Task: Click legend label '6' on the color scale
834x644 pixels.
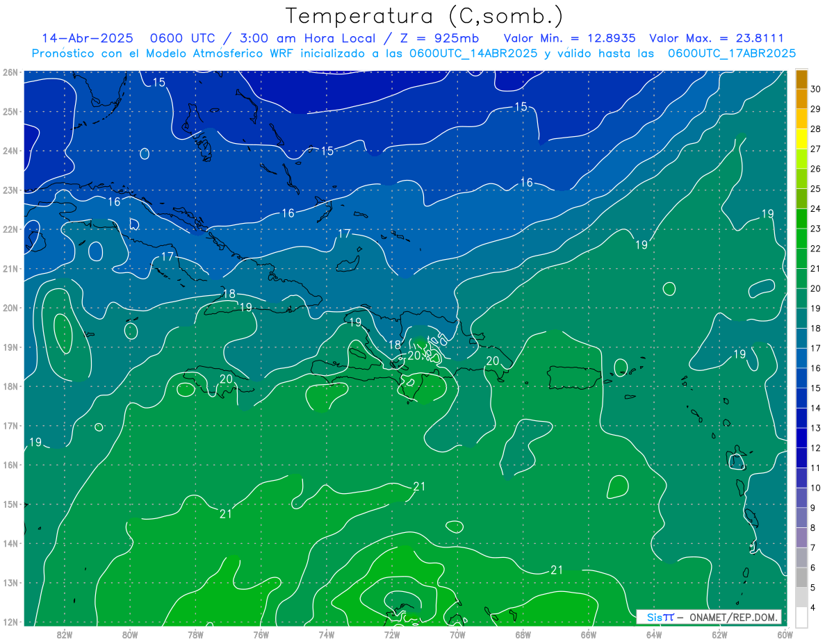Action: [813, 568]
